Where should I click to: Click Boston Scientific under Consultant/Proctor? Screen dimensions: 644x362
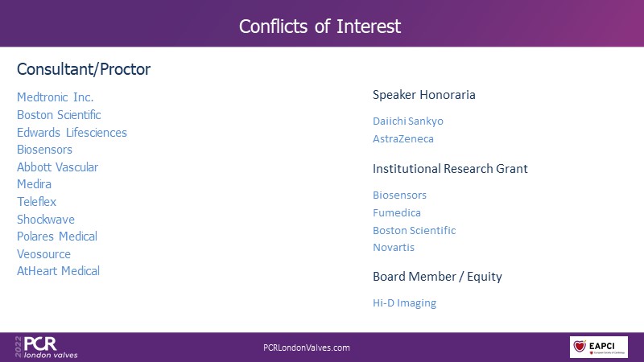coord(59,115)
